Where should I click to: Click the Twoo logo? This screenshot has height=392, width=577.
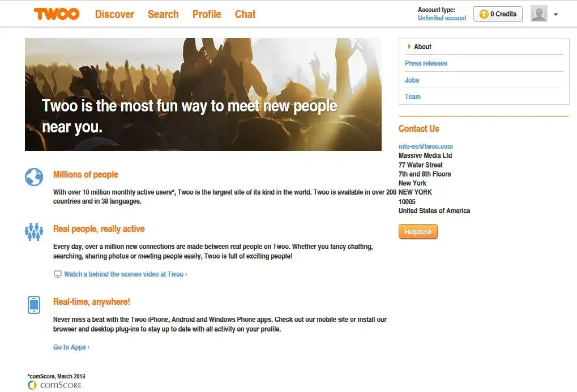(57, 14)
